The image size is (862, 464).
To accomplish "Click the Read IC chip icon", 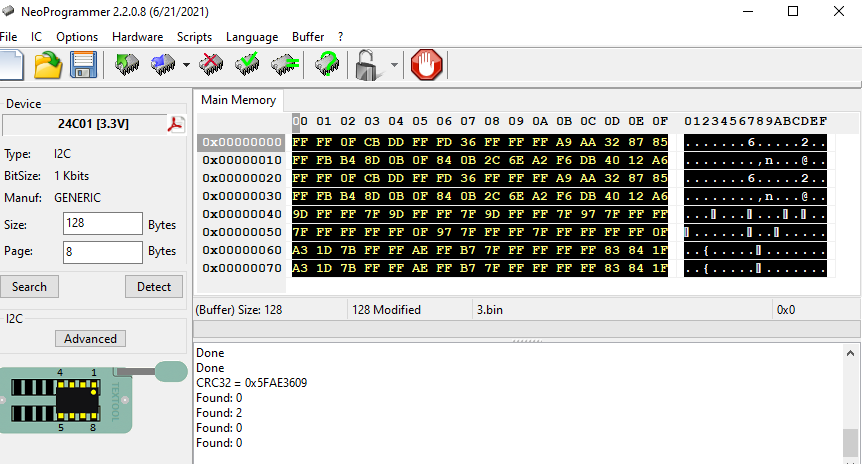I will [127, 66].
